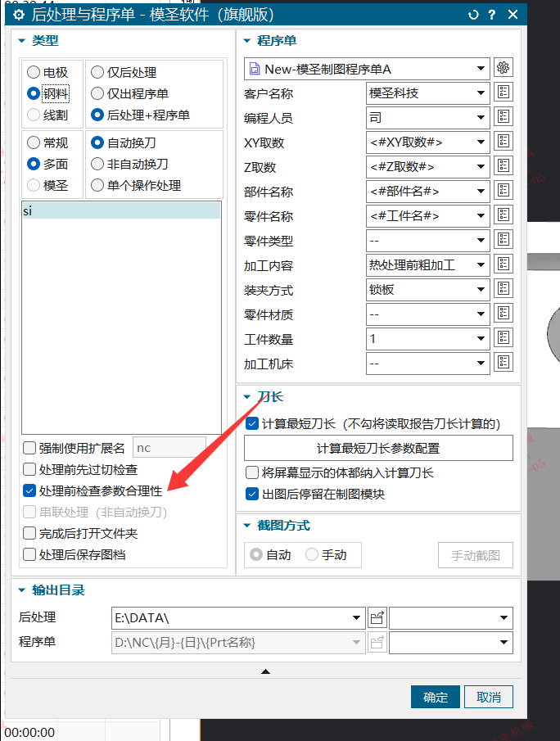This screenshot has width=560, height=741.
Task: Confirm with the 确定 button
Action: [436, 697]
